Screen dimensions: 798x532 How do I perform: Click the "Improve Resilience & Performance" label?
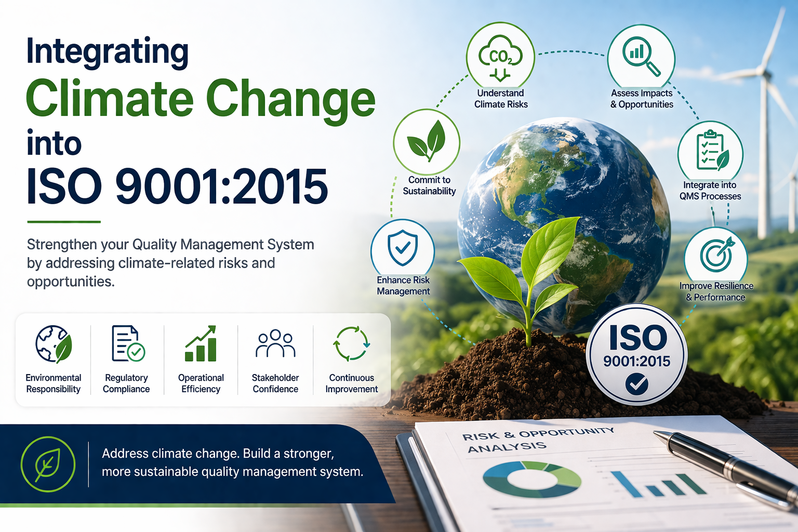[x=716, y=291]
